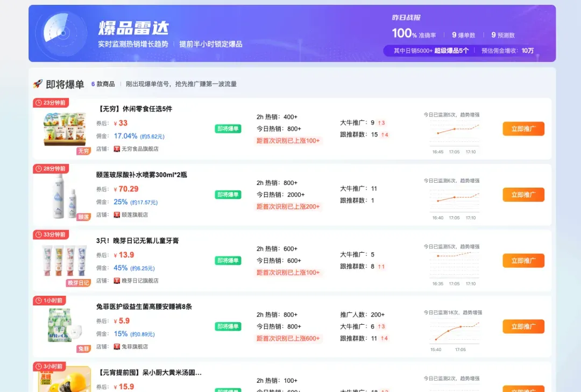Click 超级爆品5个 in banner pill
This screenshot has height=392, width=581.
(452, 51)
